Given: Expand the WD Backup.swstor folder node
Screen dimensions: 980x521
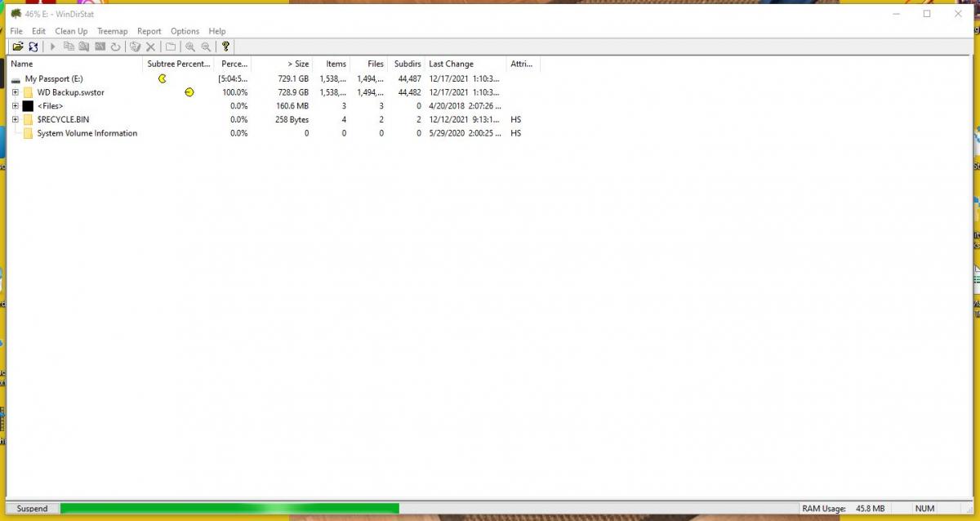Looking at the screenshot, I should [x=15, y=92].
